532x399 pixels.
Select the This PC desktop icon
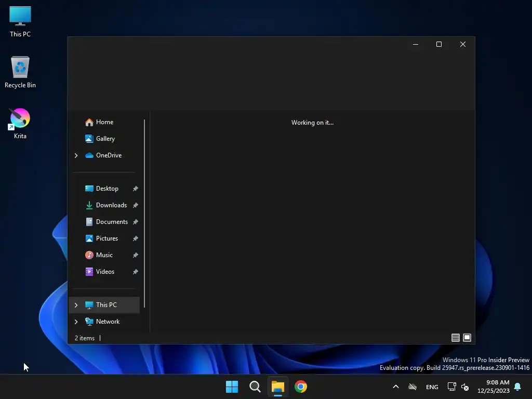coord(20,21)
